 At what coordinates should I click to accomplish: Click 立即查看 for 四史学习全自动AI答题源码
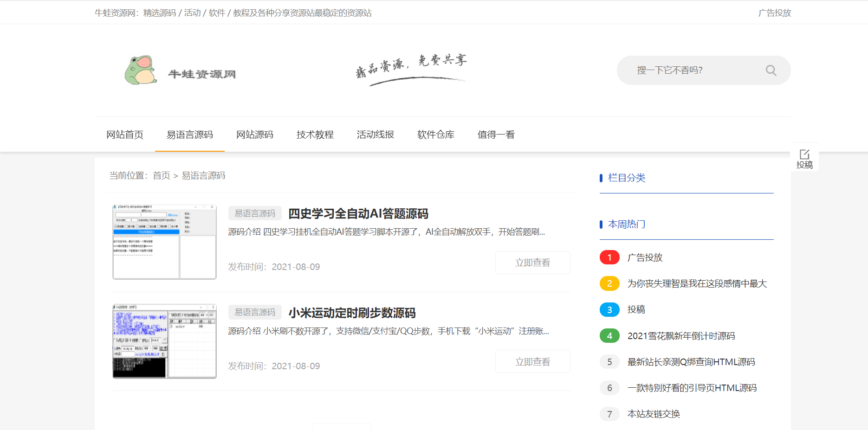(532, 262)
